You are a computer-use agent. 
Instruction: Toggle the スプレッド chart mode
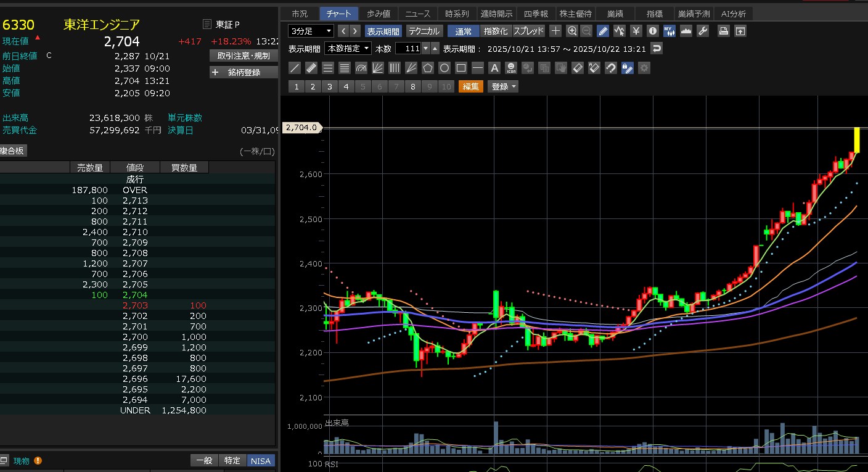pyautogui.click(x=528, y=31)
